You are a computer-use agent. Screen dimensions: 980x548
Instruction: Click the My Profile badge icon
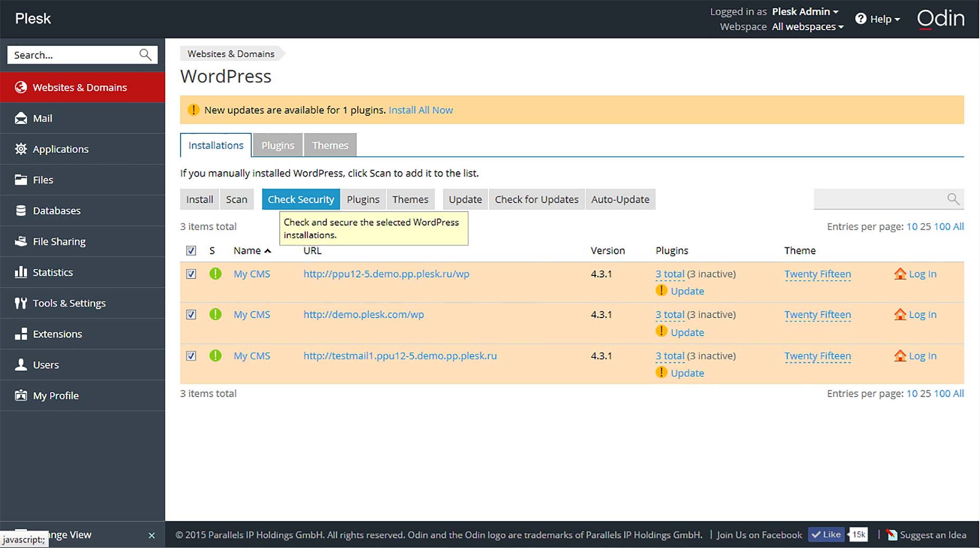pos(21,395)
